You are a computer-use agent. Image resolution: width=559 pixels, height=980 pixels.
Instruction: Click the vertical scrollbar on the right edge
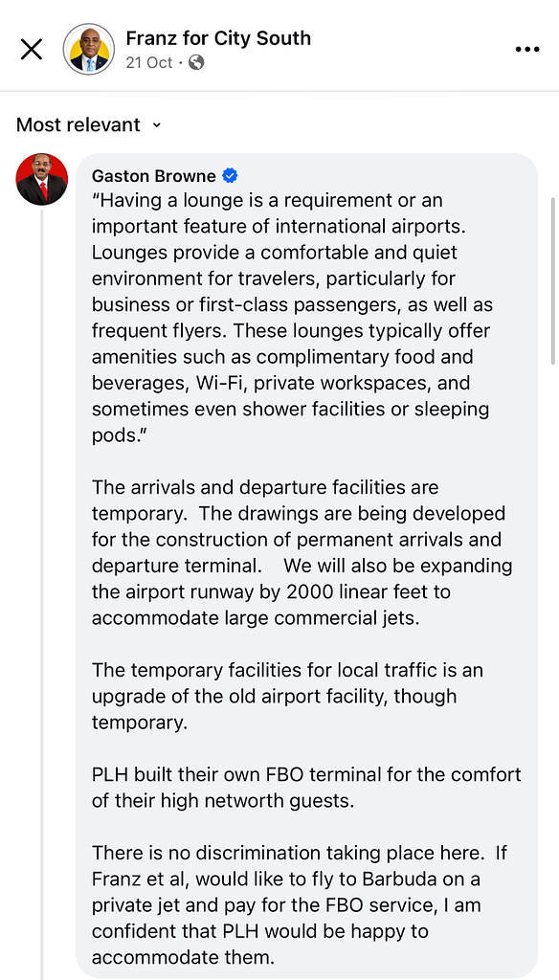(x=552, y=281)
